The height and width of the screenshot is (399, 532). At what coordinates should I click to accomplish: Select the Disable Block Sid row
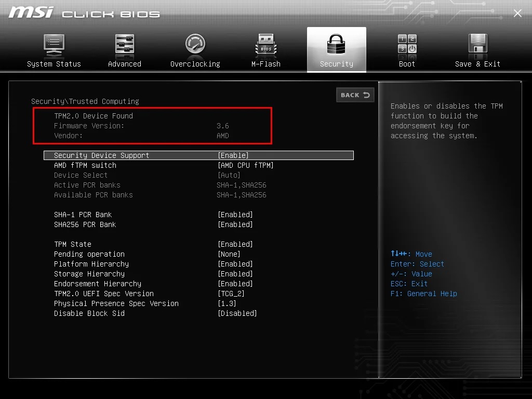coord(198,313)
